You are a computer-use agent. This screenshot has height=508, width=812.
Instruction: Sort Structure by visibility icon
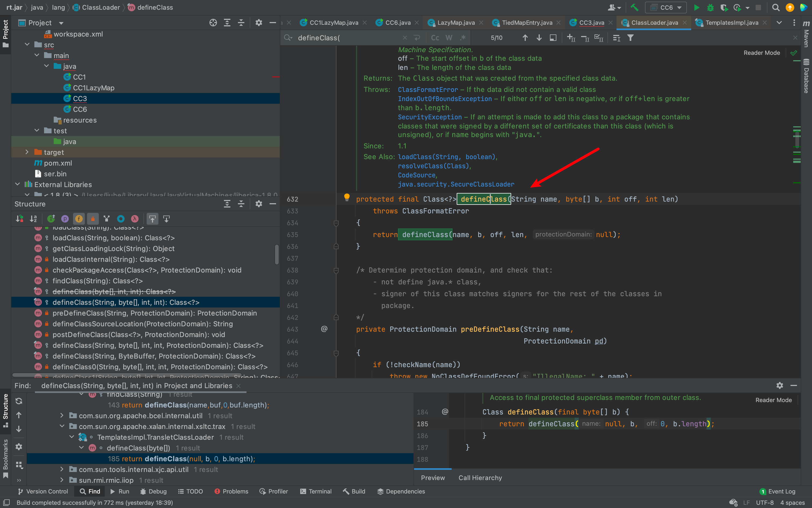pos(19,219)
